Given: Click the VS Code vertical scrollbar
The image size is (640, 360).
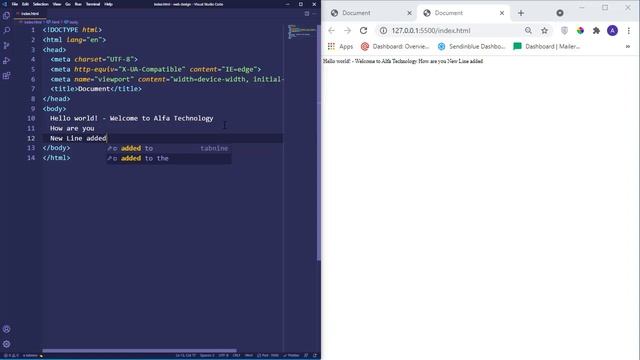Looking at the screenshot, I should [319, 142].
